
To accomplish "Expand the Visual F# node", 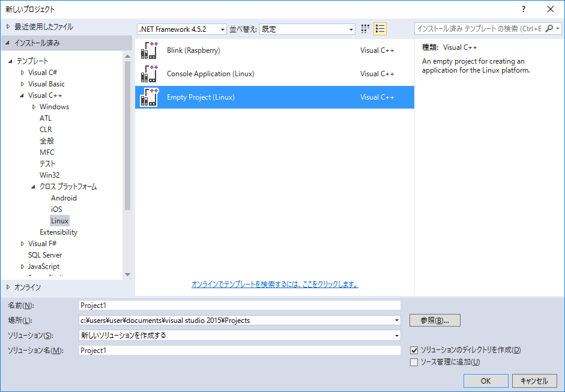I will (22, 244).
